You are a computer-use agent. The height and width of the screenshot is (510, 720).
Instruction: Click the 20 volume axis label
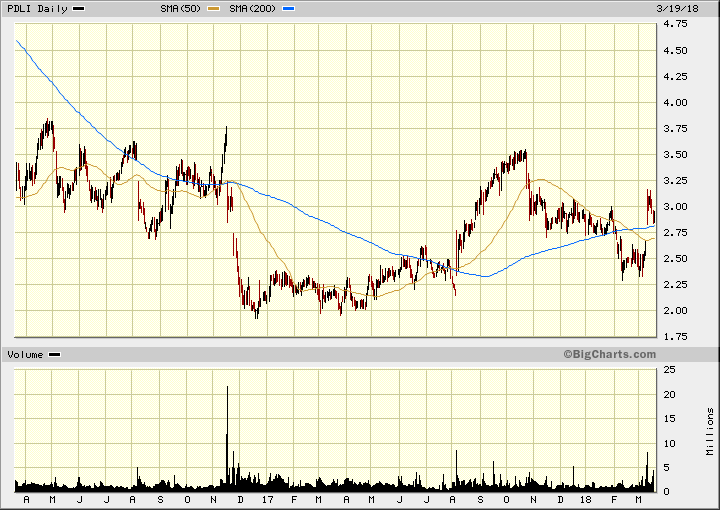pyautogui.click(x=669, y=395)
